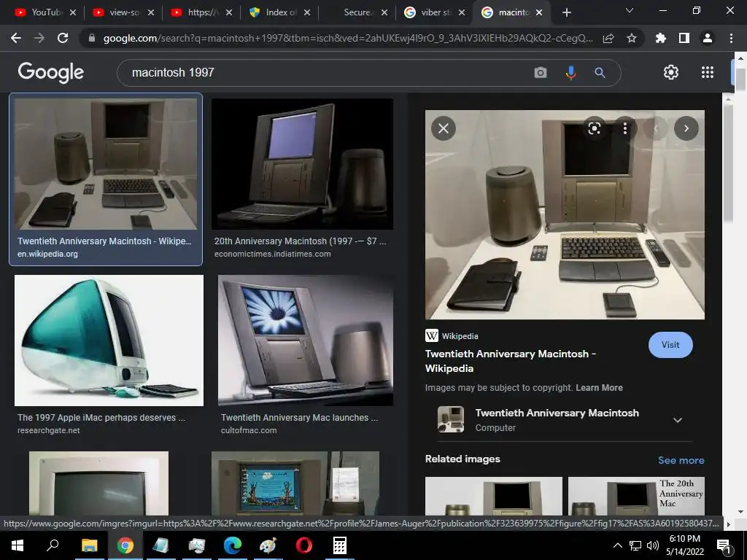Open Google quick settings gear
Viewport: 747px width, 560px height.
671,72
